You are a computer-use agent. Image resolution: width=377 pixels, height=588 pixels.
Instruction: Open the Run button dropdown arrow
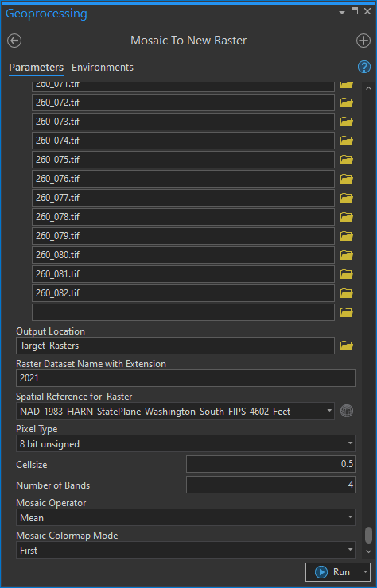[365, 572]
